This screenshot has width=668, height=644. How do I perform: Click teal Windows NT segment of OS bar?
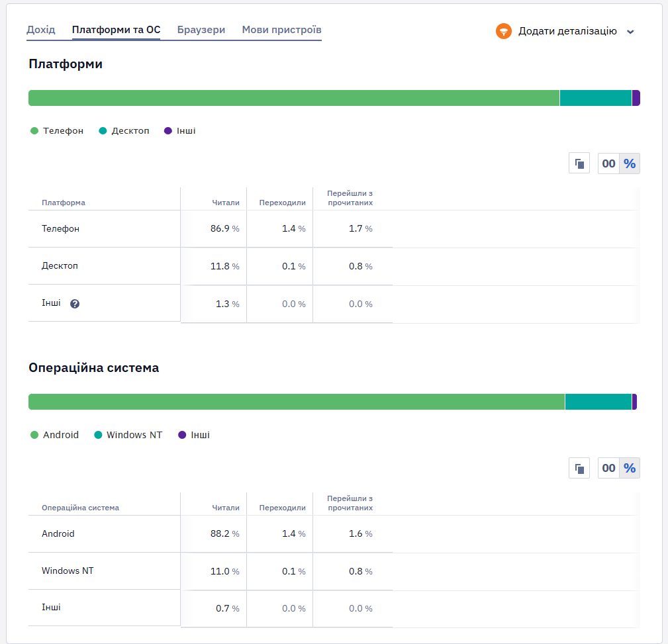click(598, 402)
